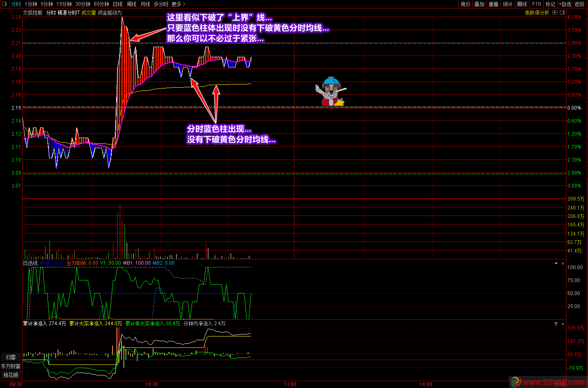Open help for the 累计净流入 indicator
Image resolution: width=588 pixels, height=388 pixels.
[x=556, y=324]
